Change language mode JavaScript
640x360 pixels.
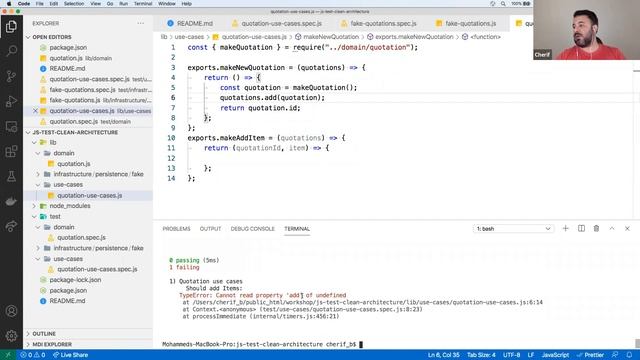pos(555,355)
